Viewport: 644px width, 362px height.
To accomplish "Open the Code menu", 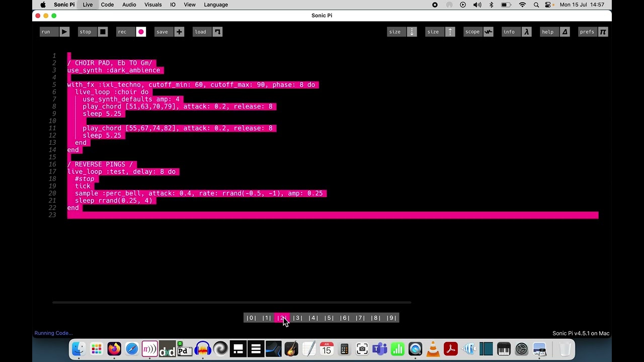I will coord(107,5).
